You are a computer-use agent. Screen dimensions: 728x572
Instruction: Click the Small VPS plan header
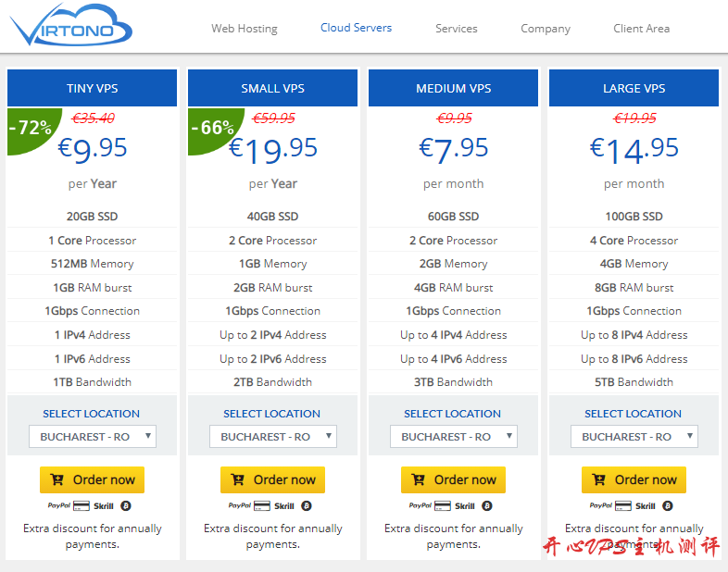pos(272,89)
